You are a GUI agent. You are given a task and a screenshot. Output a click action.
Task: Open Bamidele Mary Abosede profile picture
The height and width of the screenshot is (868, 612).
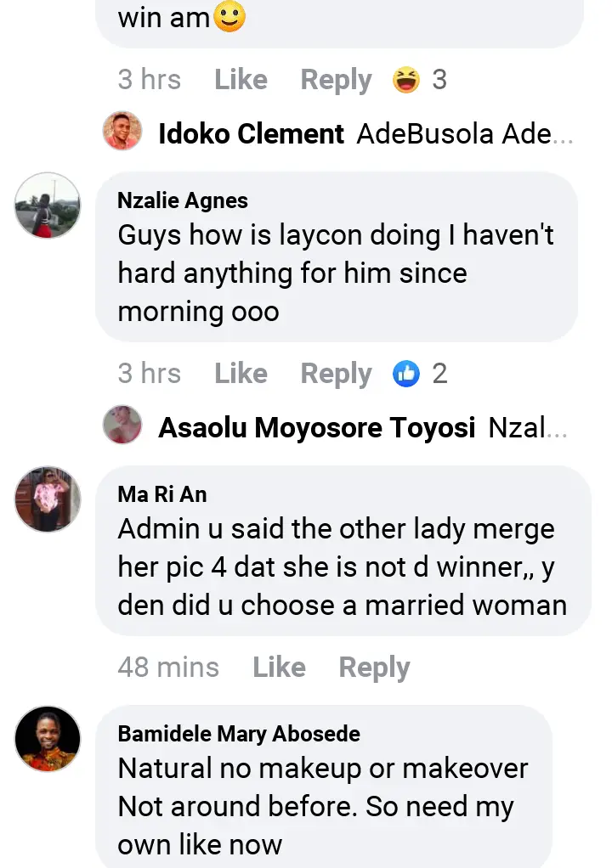(48, 739)
